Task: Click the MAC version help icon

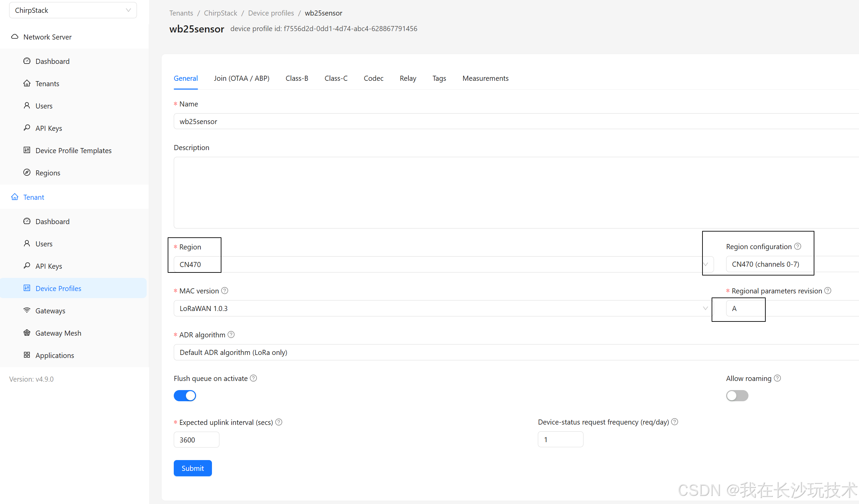Action: point(224,291)
